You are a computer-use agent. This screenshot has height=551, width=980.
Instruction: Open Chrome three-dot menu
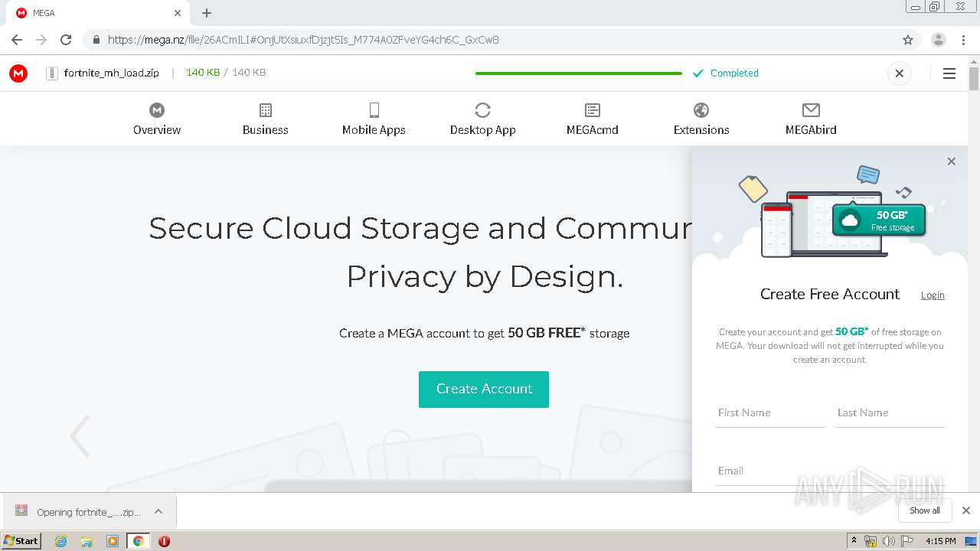click(963, 40)
